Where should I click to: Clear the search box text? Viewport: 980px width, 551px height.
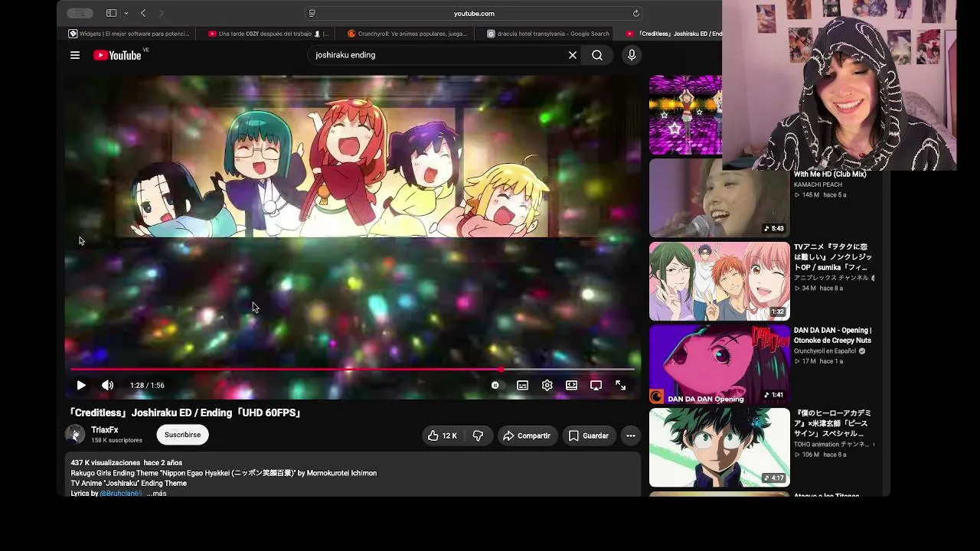[572, 55]
